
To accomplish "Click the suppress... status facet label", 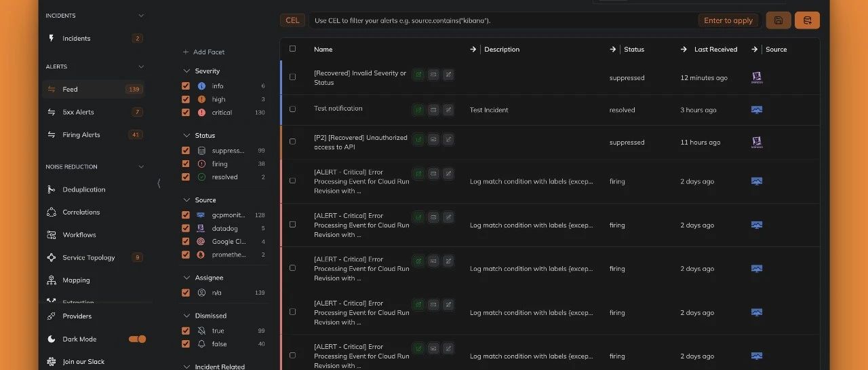I will coord(228,151).
